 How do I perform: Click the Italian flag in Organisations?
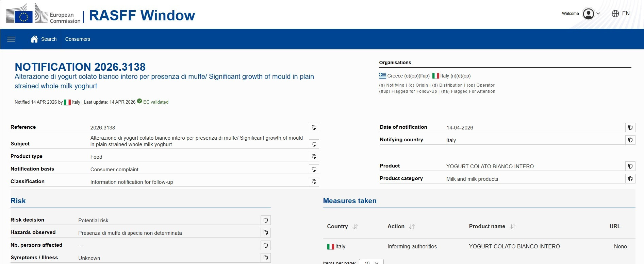point(436,76)
